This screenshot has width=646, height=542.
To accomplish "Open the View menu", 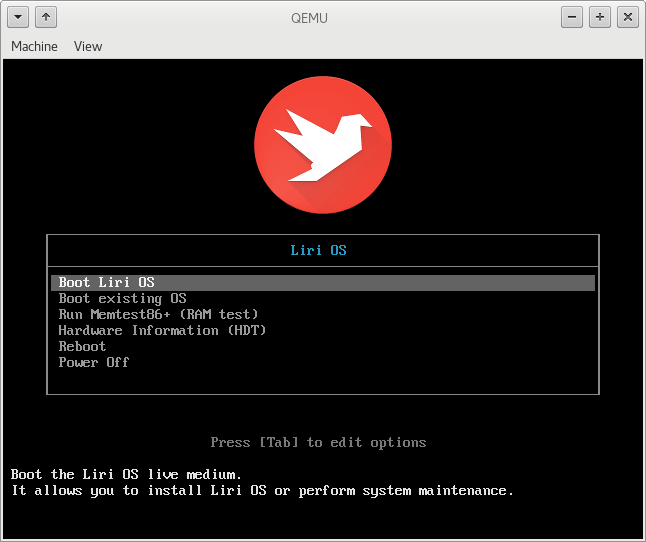I will coord(88,46).
